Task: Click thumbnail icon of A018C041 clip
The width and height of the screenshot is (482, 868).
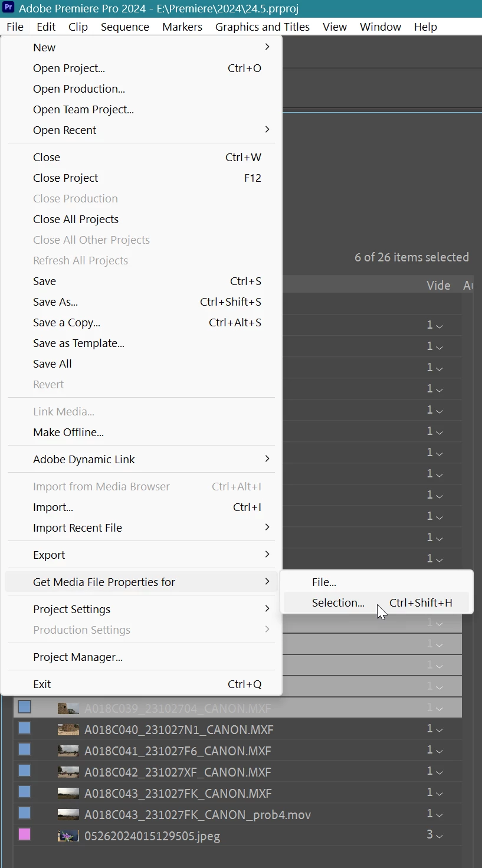Action: 68,751
